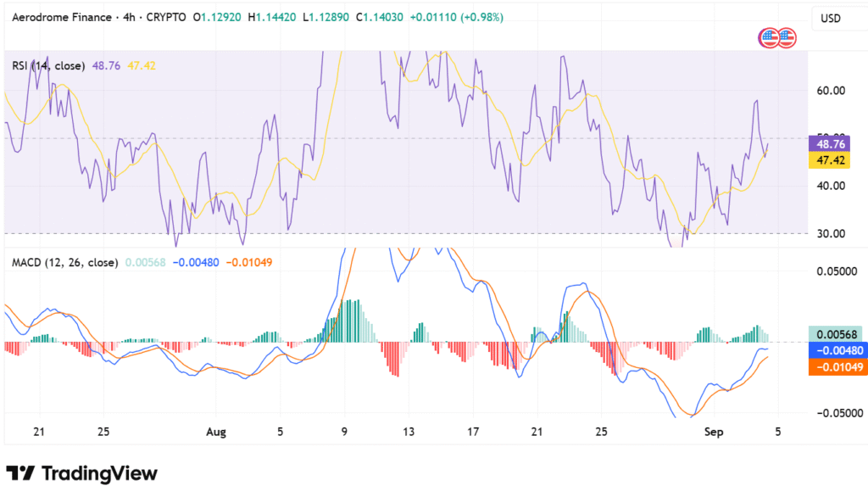Click the Sep date on time axis
The width and height of the screenshot is (868, 497).
714,433
